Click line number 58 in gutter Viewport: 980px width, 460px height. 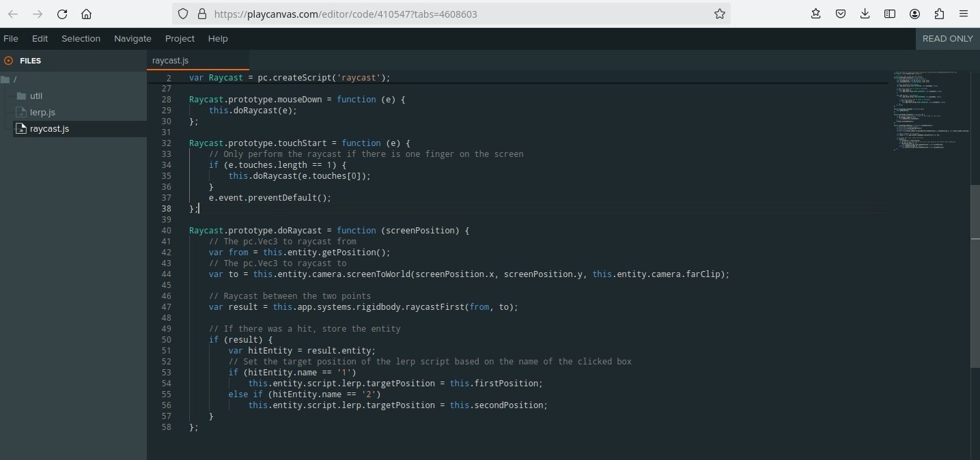point(167,427)
